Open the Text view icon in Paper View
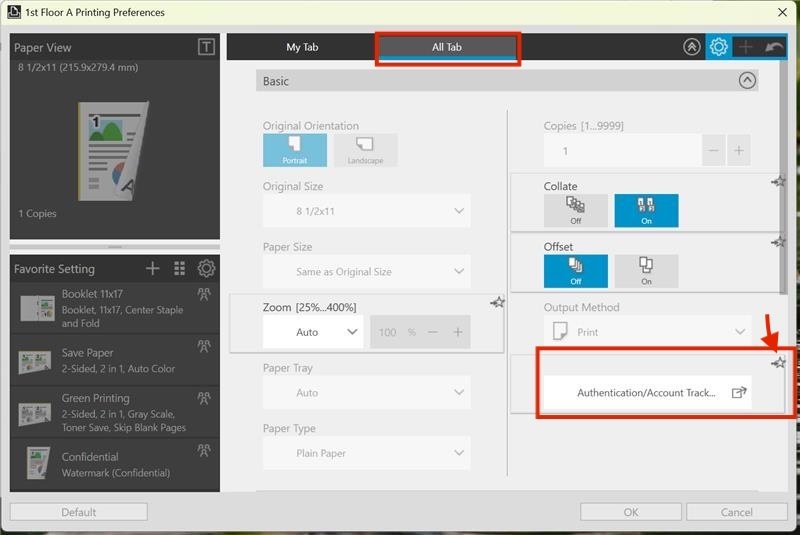Viewport: 800px width, 535px height. [206, 47]
